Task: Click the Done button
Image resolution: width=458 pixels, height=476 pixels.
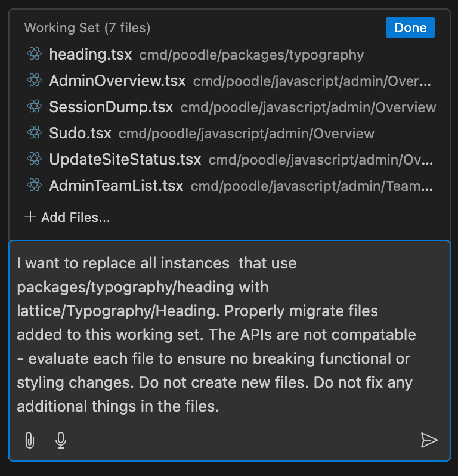Action: coord(410,27)
